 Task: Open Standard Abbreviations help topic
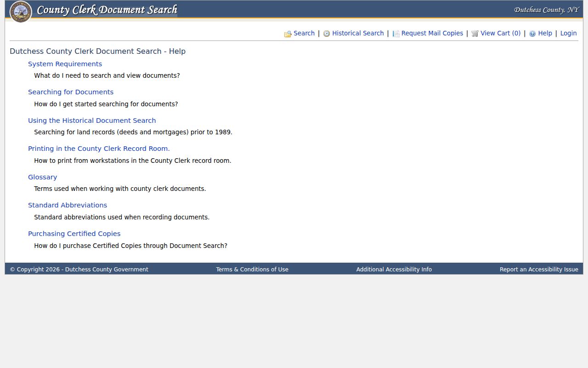tap(68, 205)
